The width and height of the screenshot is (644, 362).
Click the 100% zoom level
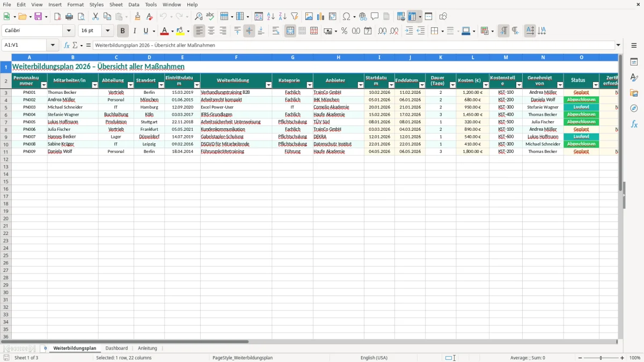pos(635,358)
